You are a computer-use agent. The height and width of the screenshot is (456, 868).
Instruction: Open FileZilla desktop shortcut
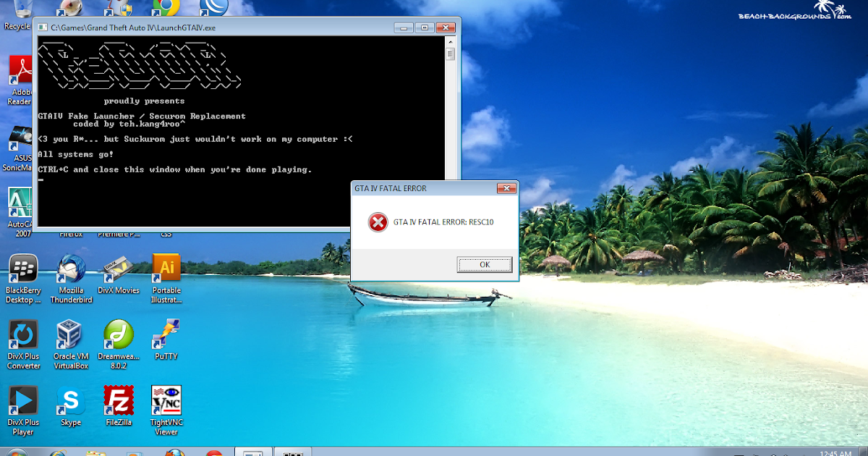pyautogui.click(x=119, y=407)
